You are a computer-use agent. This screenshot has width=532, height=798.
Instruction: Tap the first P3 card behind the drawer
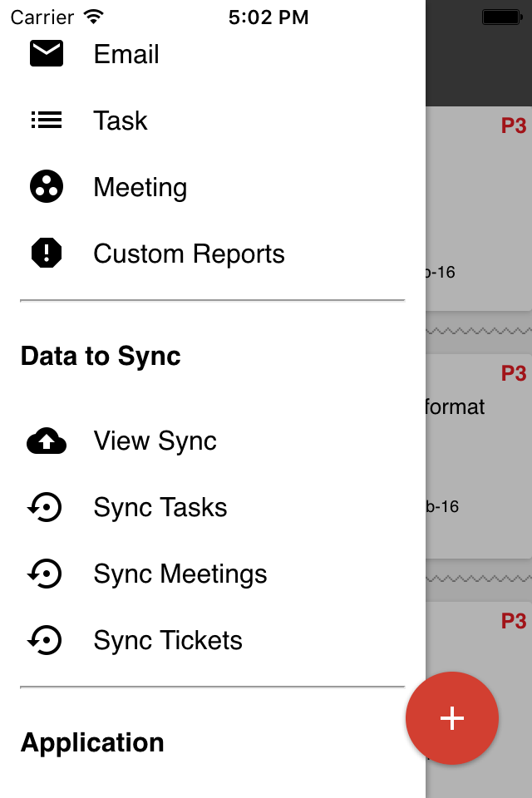[x=479, y=208]
